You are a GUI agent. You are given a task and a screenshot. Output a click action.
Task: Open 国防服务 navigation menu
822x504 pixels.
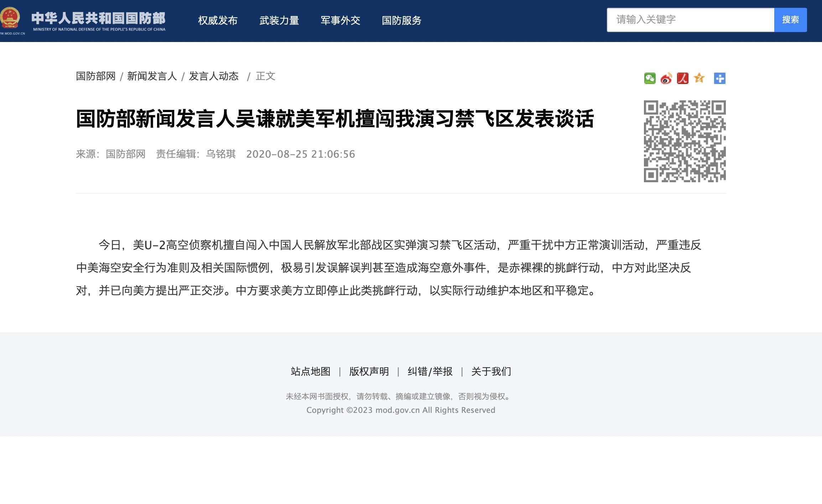[401, 21]
